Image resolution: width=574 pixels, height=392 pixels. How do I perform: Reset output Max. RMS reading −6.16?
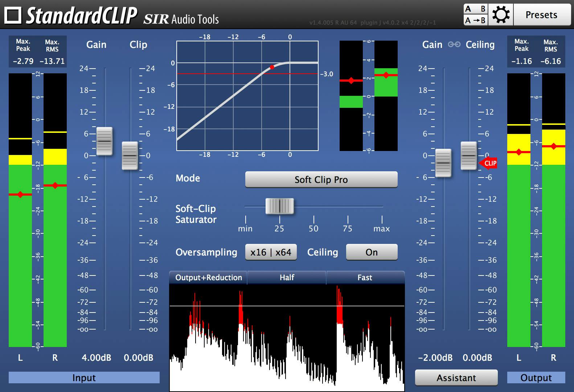[x=550, y=61]
